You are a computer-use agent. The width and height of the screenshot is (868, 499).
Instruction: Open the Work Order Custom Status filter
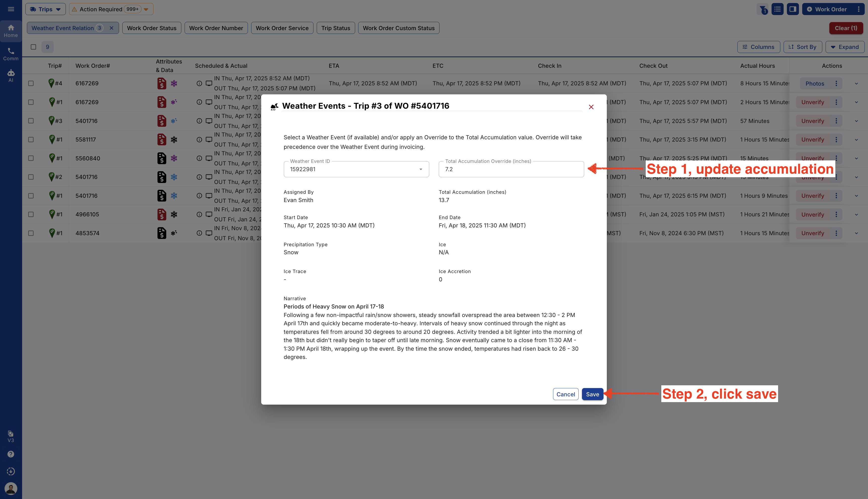399,28
